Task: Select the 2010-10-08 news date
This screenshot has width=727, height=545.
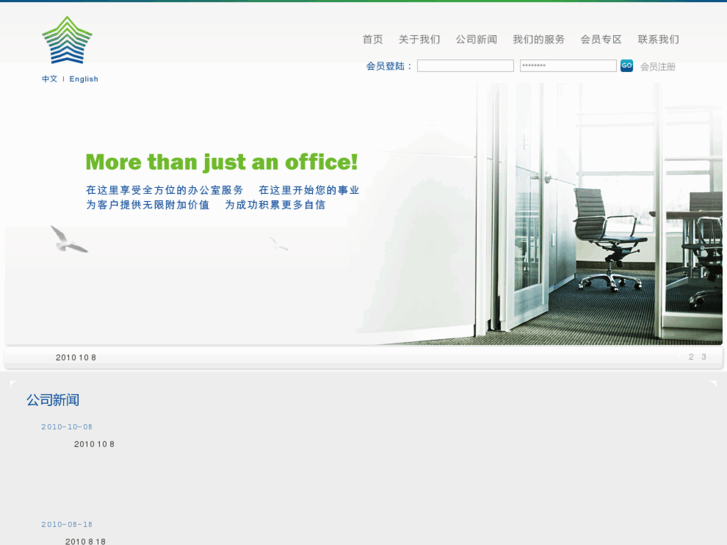Action: click(67, 427)
